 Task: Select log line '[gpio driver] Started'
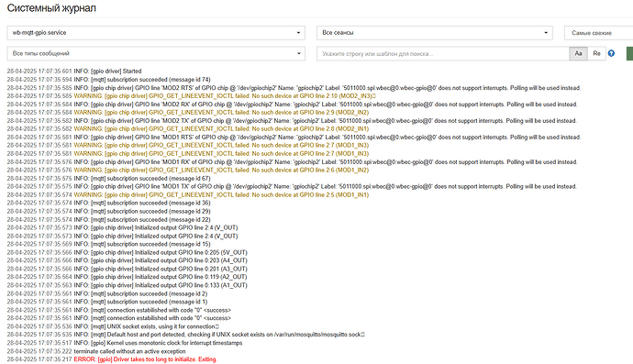click(x=74, y=71)
